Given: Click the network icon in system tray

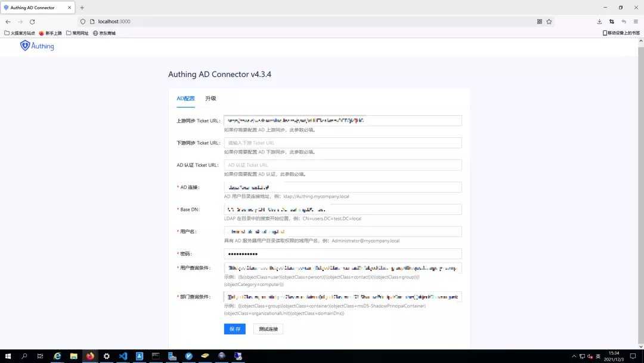Looking at the screenshot, I should [x=582, y=356].
